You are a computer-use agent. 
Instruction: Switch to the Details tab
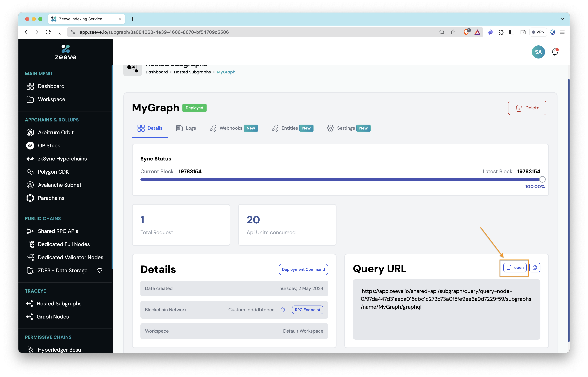click(x=150, y=128)
